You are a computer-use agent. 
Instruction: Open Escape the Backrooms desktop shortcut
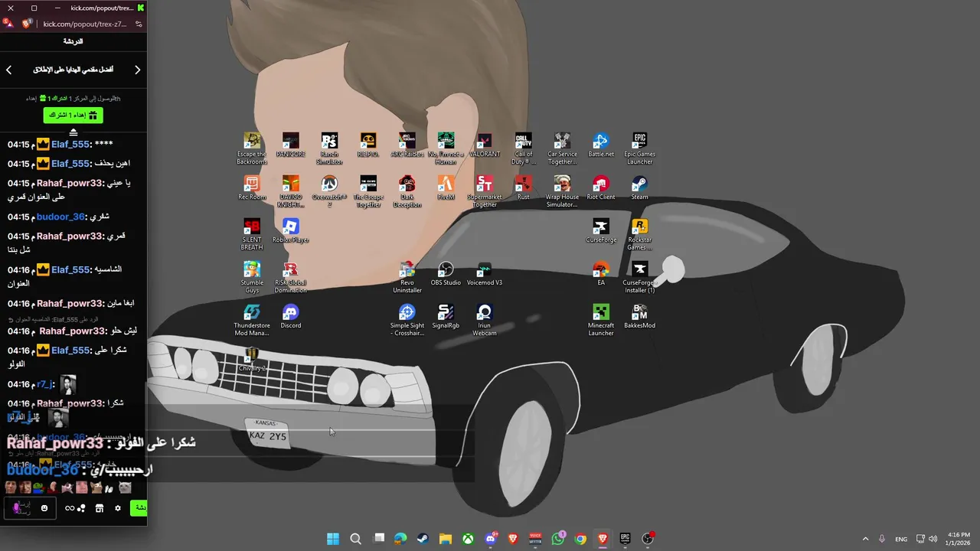[x=252, y=148]
